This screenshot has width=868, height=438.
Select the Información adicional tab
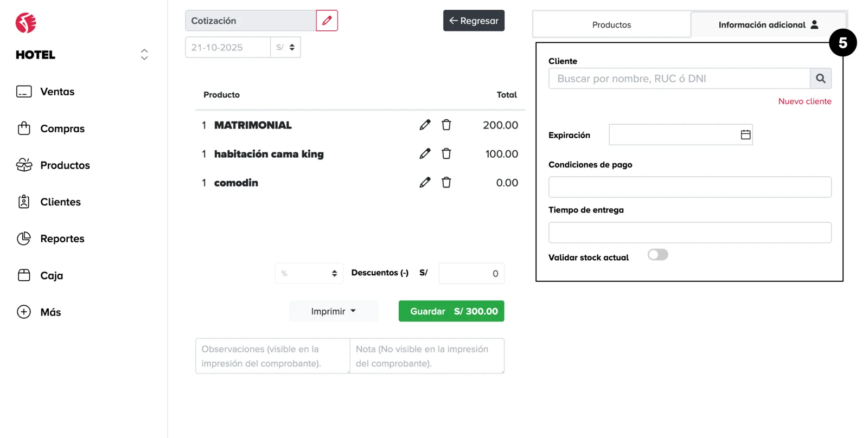(x=768, y=25)
